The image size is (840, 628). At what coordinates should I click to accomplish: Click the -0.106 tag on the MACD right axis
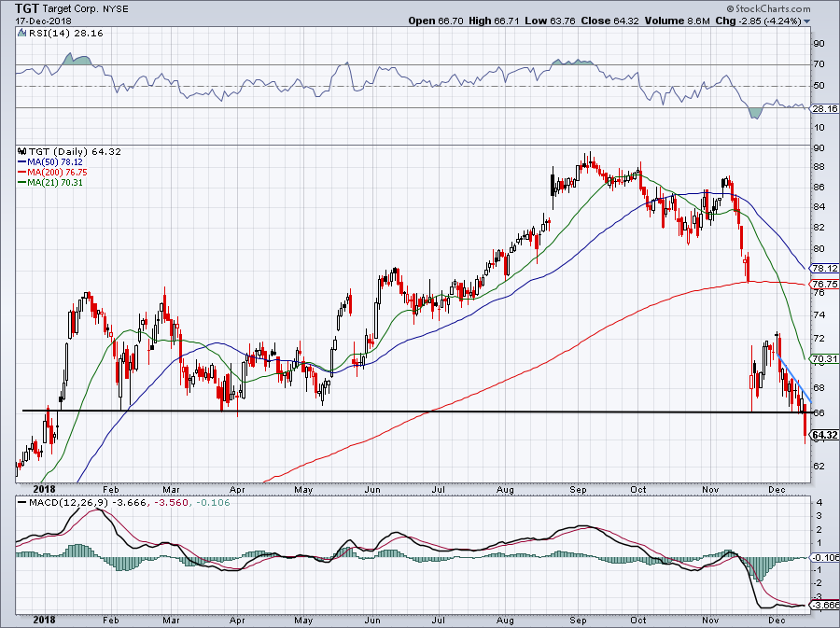(825, 557)
